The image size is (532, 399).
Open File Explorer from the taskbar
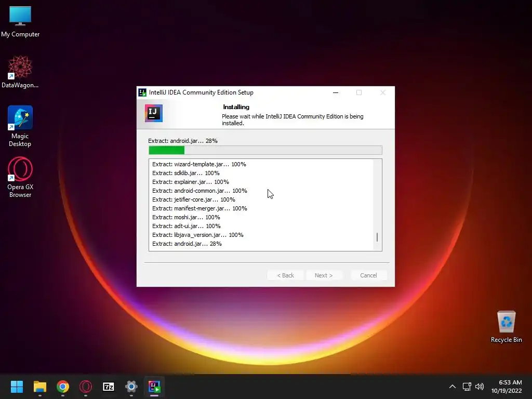[x=39, y=387]
